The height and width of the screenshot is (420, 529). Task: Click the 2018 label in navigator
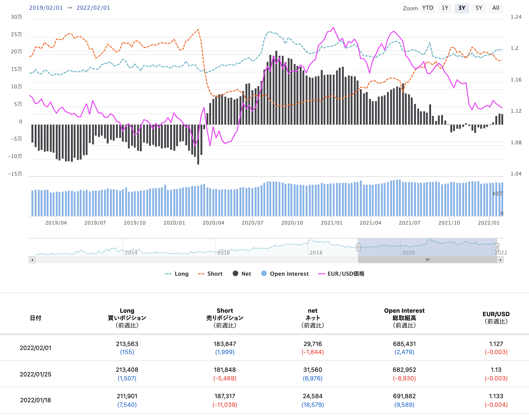(x=316, y=252)
